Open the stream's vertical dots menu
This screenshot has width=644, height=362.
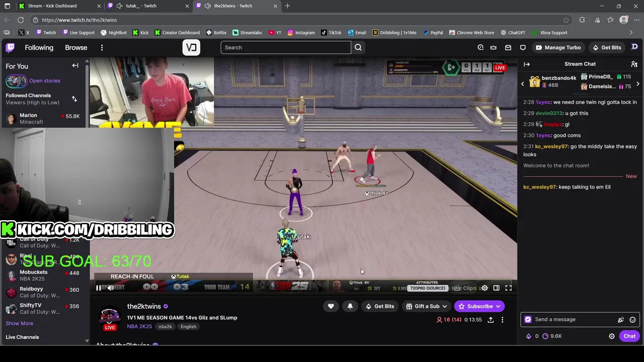[502, 320]
